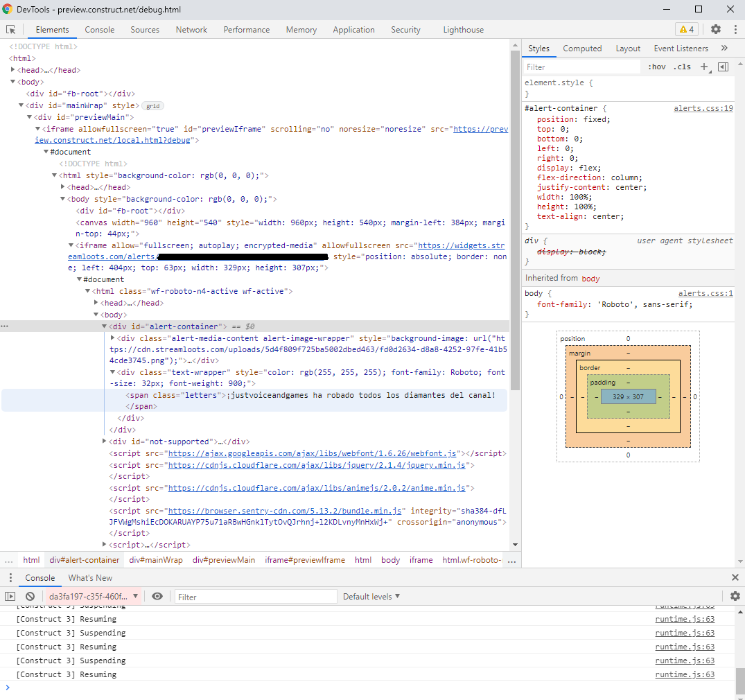Open the anime.min.js script link
This screenshot has height=700, width=745.
(x=317, y=488)
